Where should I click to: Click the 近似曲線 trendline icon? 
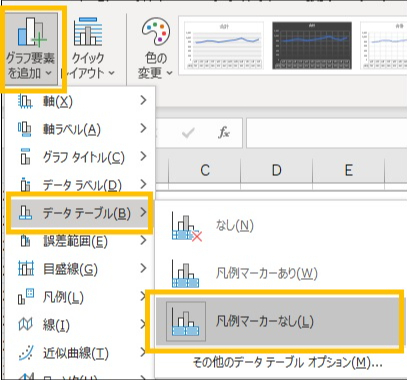click(x=26, y=353)
